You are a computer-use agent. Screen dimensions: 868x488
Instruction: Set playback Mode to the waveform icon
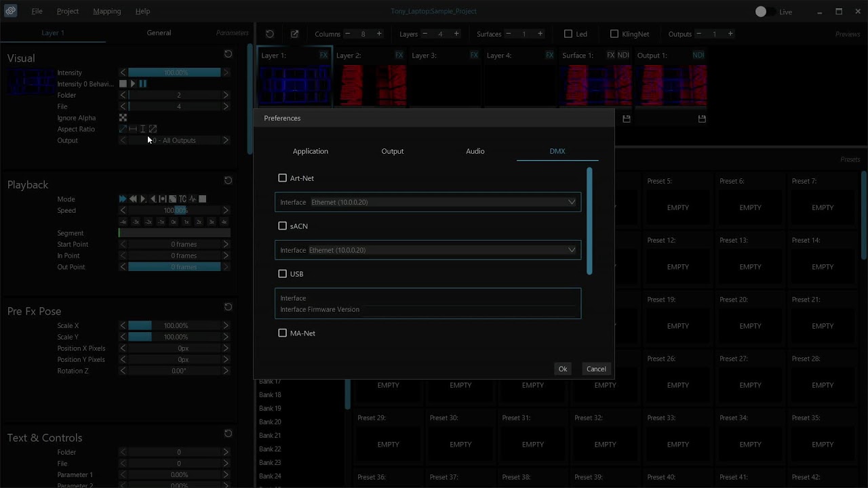pos(193,199)
